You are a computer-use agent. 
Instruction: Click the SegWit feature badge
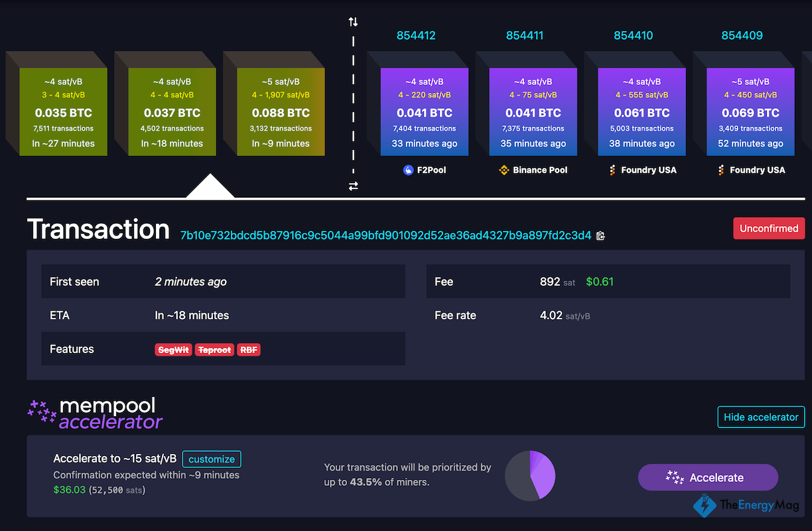click(173, 349)
